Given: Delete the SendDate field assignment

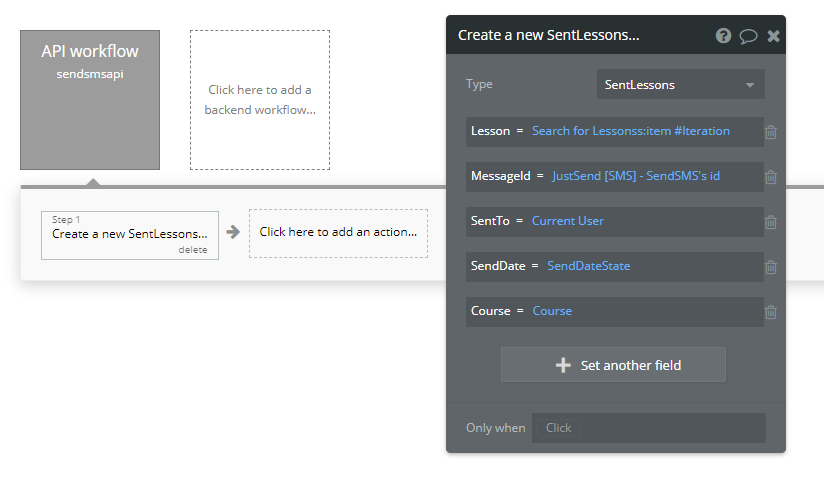Looking at the screenshot, I should tap(771, 267).
